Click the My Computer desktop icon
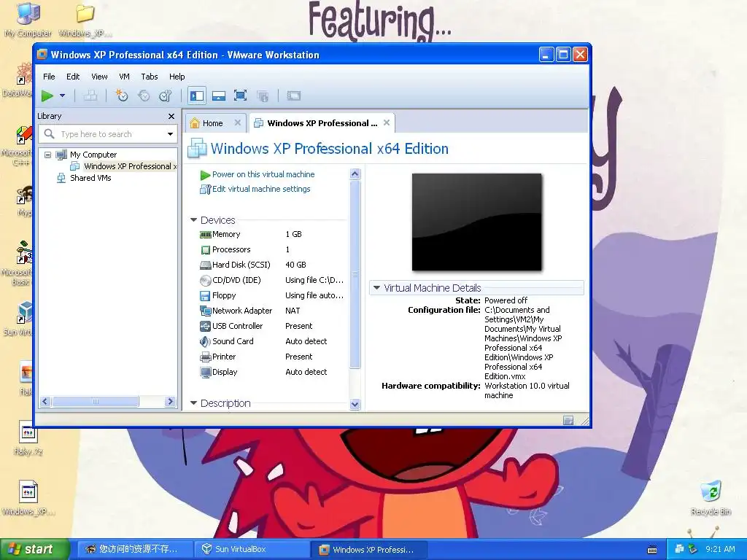Viewport: 747px width, 560px height. tap(28, 19)
